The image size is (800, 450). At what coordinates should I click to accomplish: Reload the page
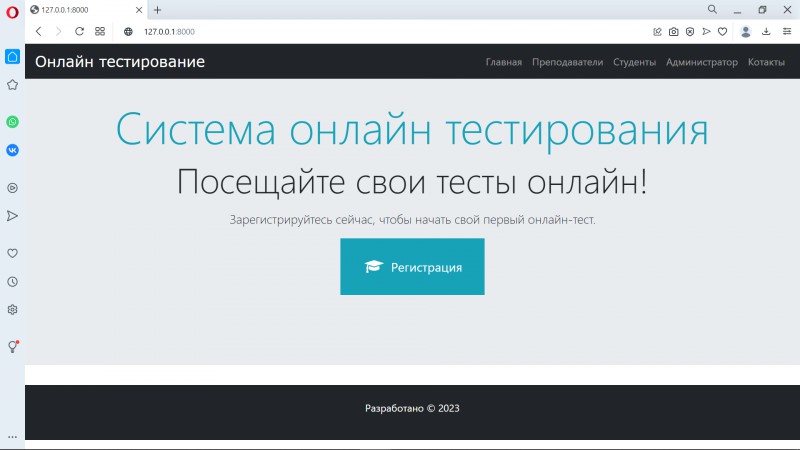click(x=79, y=32)
